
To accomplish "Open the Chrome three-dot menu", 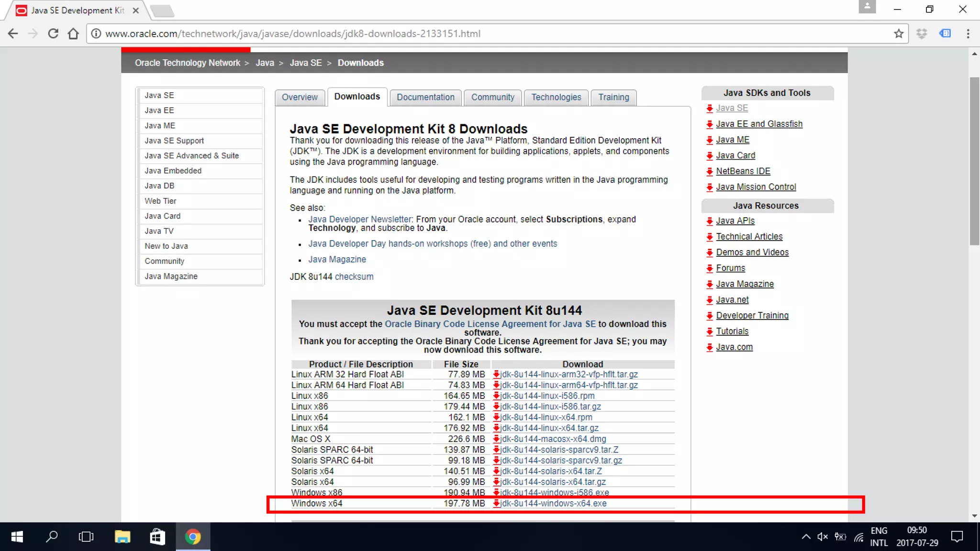I will [x=968, y=33].
